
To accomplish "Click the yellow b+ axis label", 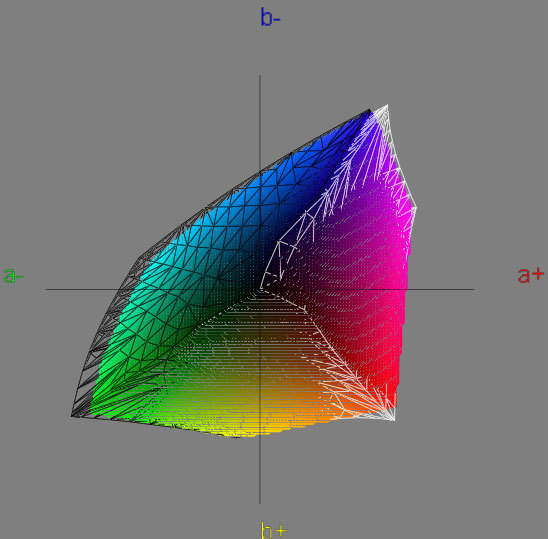I will [x=273, y=530].
